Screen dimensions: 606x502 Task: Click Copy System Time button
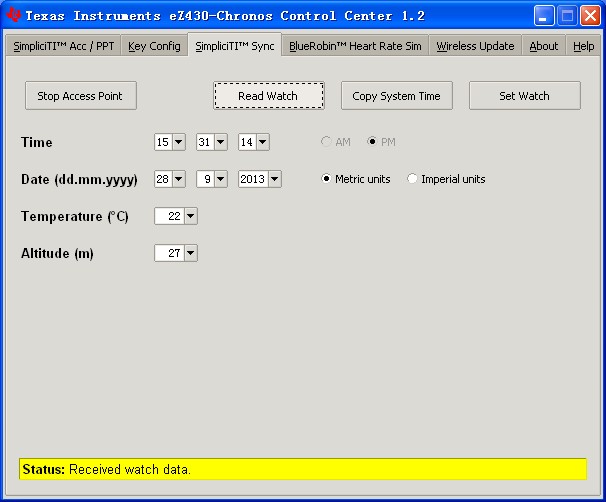click(397, 95)
